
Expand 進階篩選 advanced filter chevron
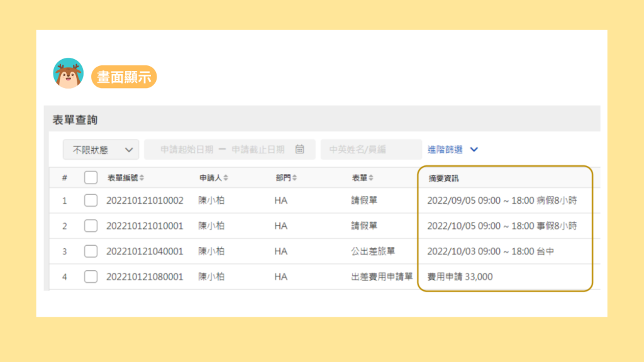pyautogui.click(x=474, y=150)
